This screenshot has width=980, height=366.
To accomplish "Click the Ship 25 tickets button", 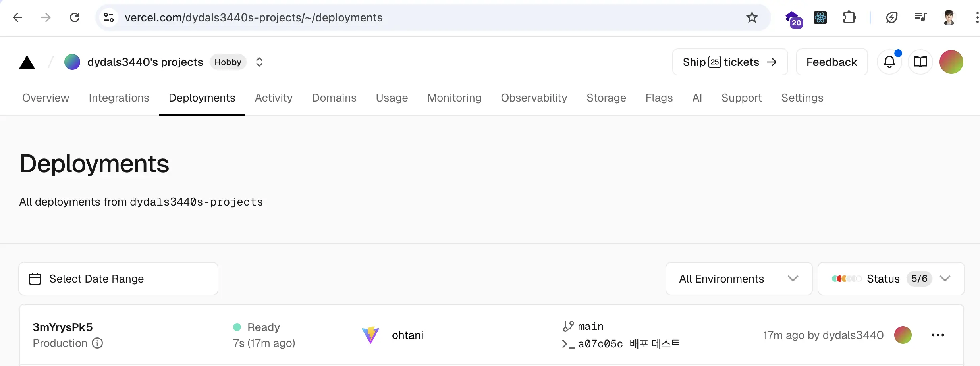I will tap(730, 62).
